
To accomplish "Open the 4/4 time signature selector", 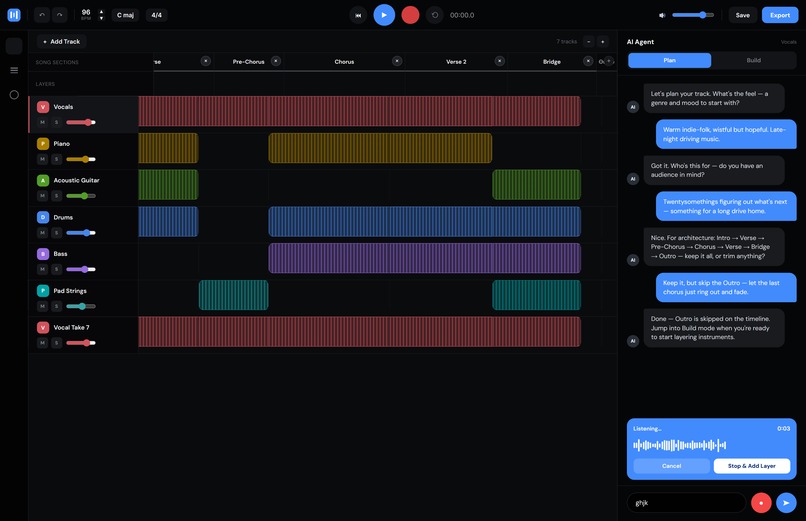I will pos(157,15).
